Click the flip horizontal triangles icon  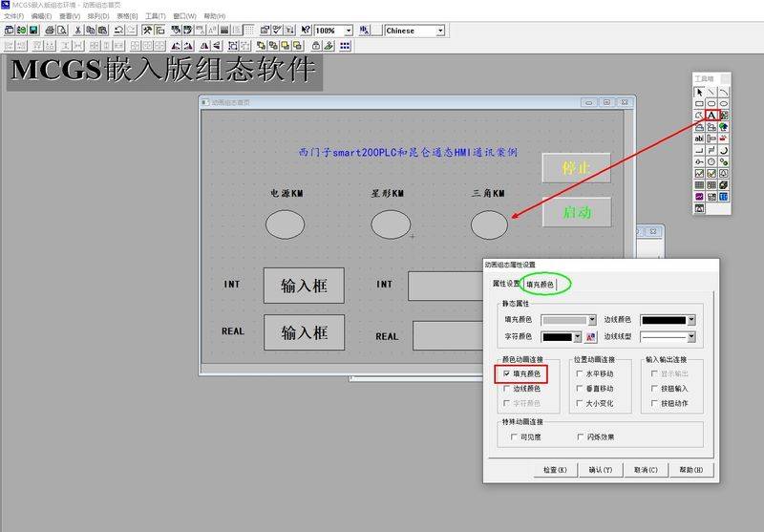(204, 46)
